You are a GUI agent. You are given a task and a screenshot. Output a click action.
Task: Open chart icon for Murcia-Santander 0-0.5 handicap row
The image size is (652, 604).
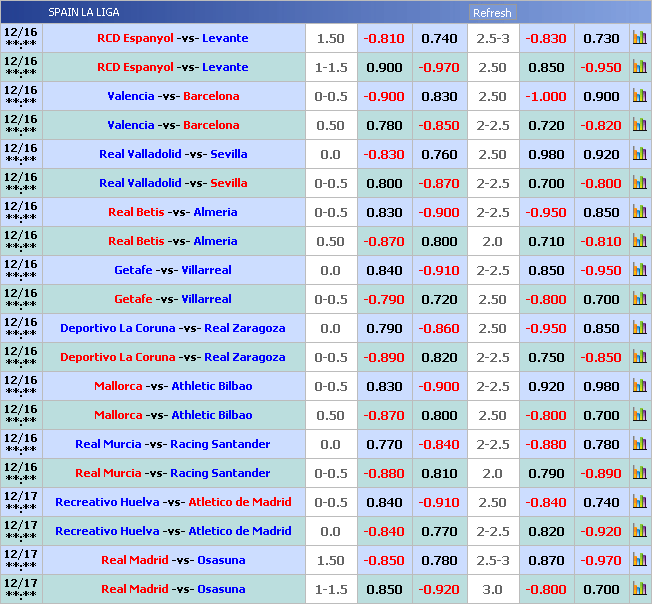[639, 473]
